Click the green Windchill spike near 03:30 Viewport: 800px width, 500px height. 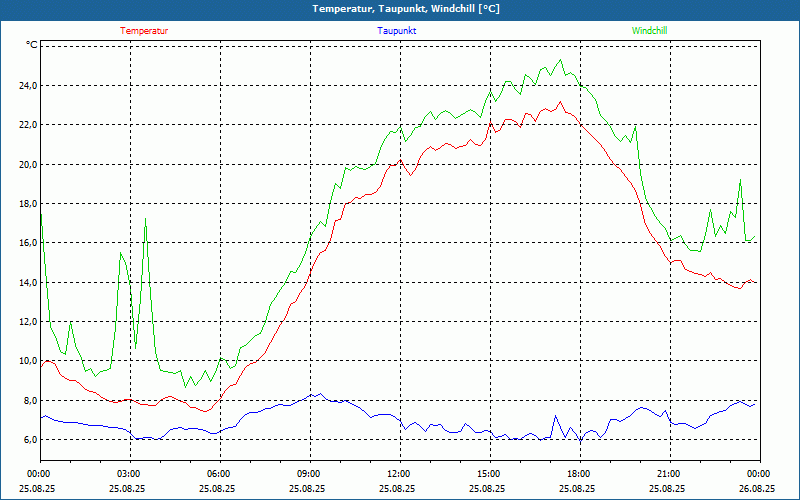(146, 218)
